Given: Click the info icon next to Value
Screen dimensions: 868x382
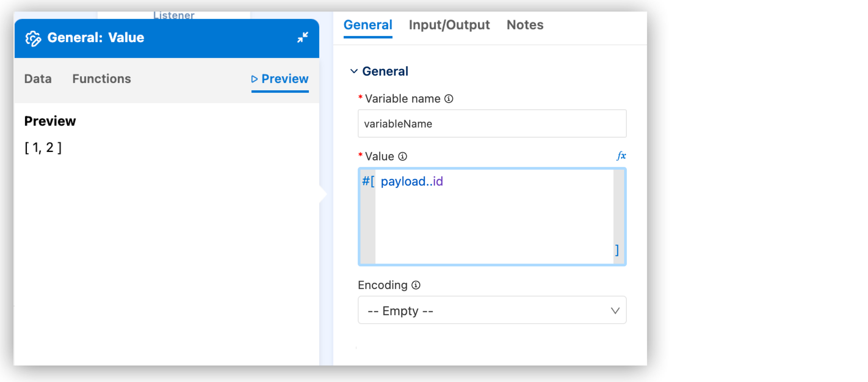Looking at the screenshot, I should point(402,156).
